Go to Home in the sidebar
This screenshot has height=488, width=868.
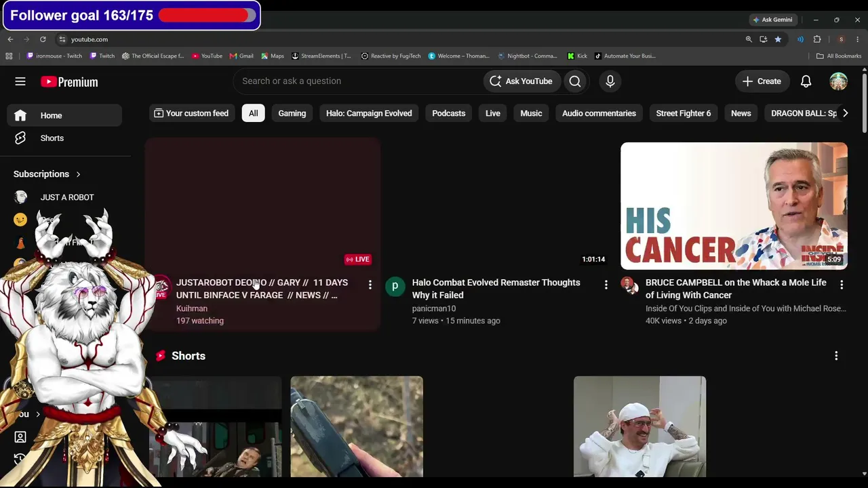64,115
